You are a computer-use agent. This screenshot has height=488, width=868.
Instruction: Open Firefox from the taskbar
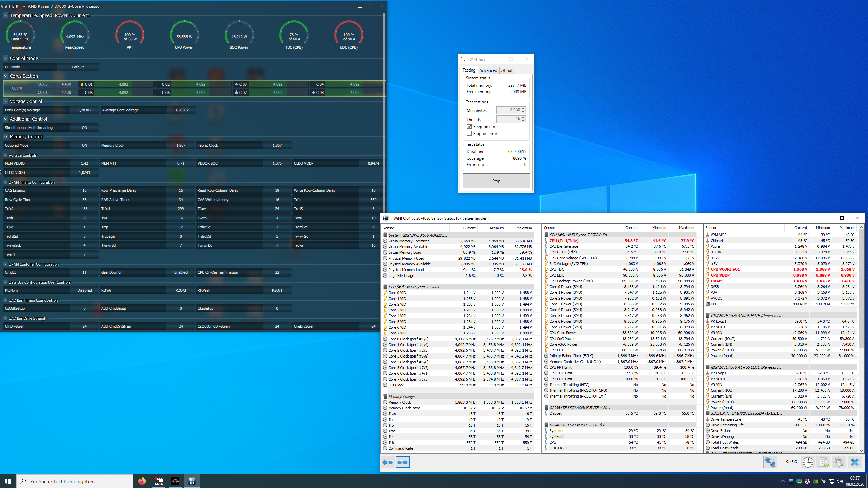tap(142, 481)
